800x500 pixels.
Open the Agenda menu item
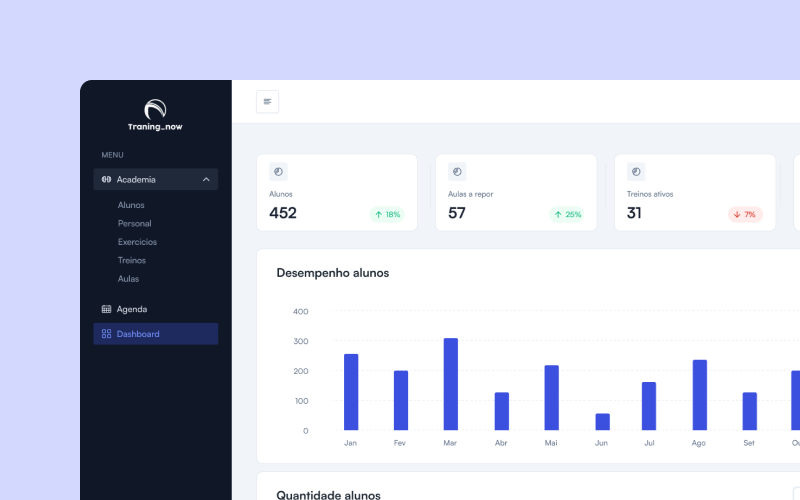pos(131,309)
